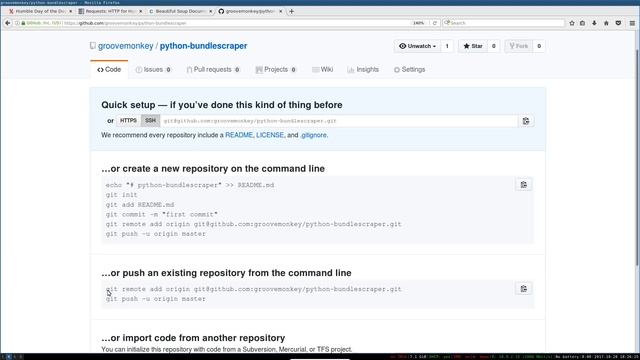Open the forks count

(539, 46)
